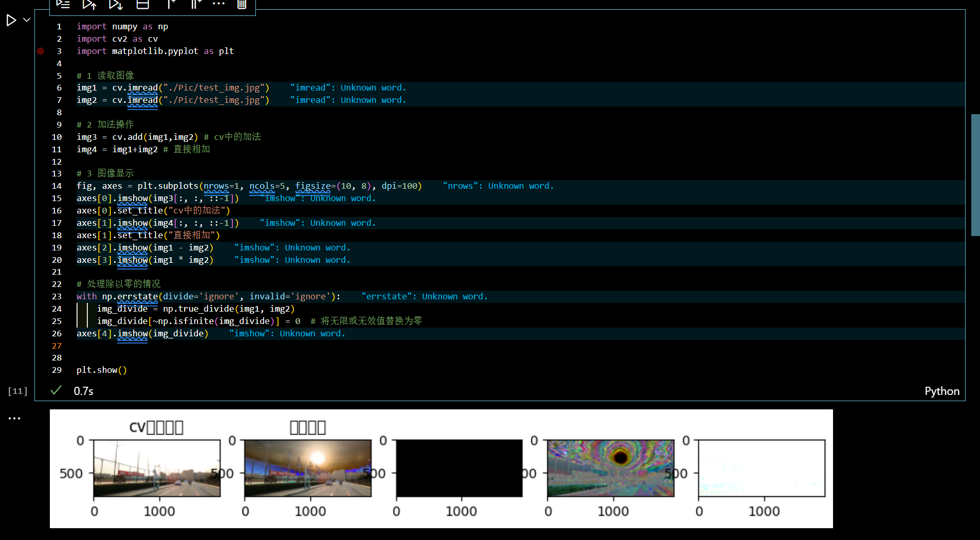Screen dimensions: 980x540
Task: Click the underlined imread on line 7
Action: tap(142, 100)
